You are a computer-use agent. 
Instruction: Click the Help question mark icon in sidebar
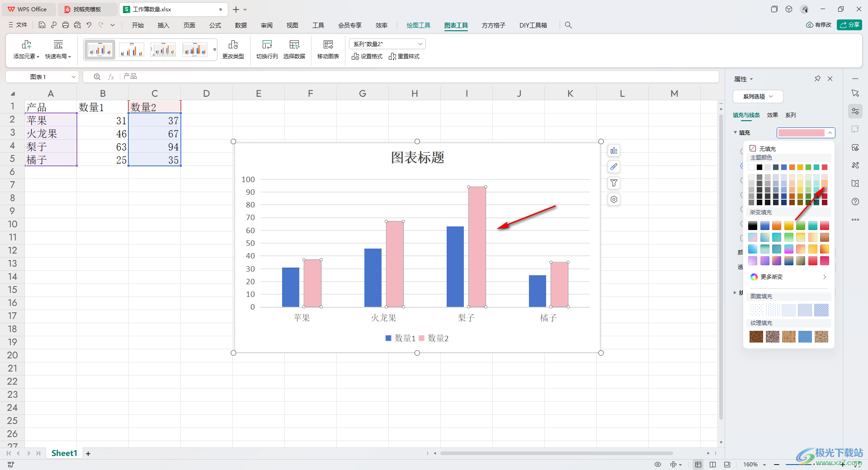click(x=855, y=202)
